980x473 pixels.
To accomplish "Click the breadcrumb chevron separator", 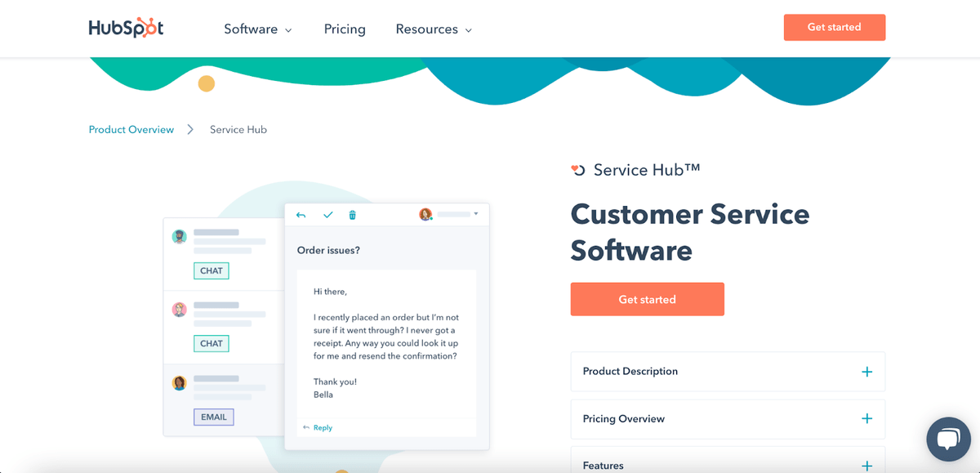I will click(190, 129).
